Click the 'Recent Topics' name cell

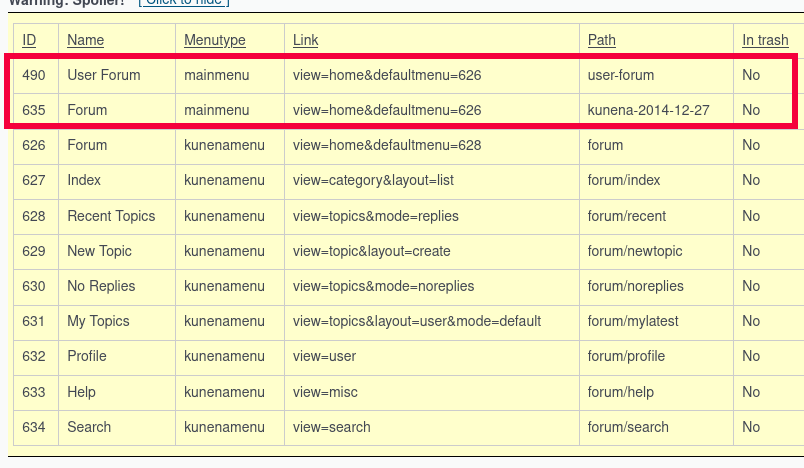[111, 216]
